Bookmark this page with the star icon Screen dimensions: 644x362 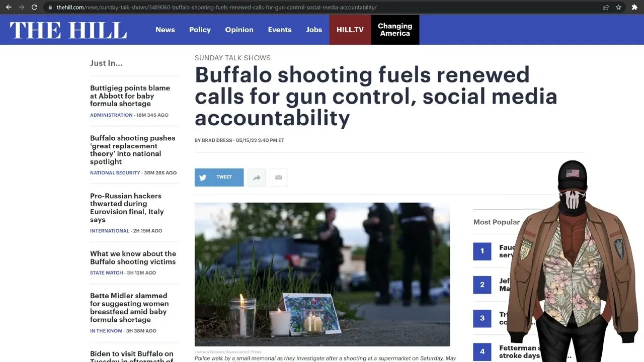pos(619,7)
